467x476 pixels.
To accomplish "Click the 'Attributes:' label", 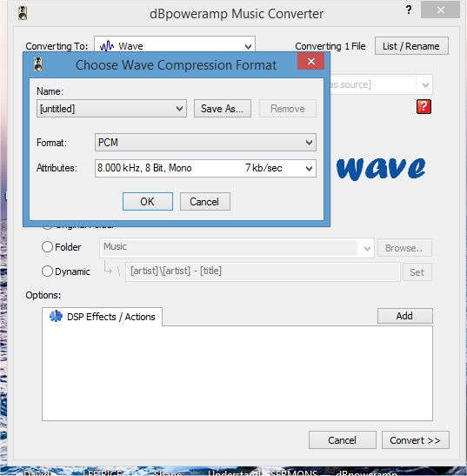I will click(x=57, y=168).
